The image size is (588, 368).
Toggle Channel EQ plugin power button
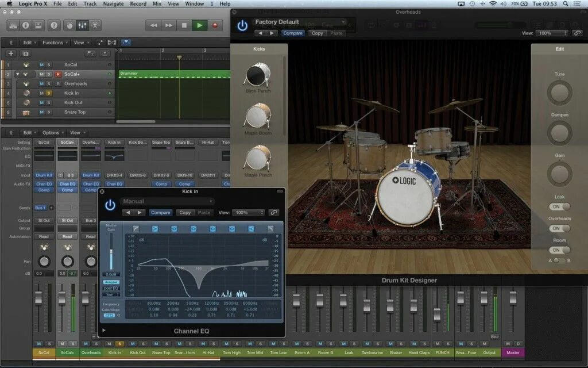coord(110,205)
